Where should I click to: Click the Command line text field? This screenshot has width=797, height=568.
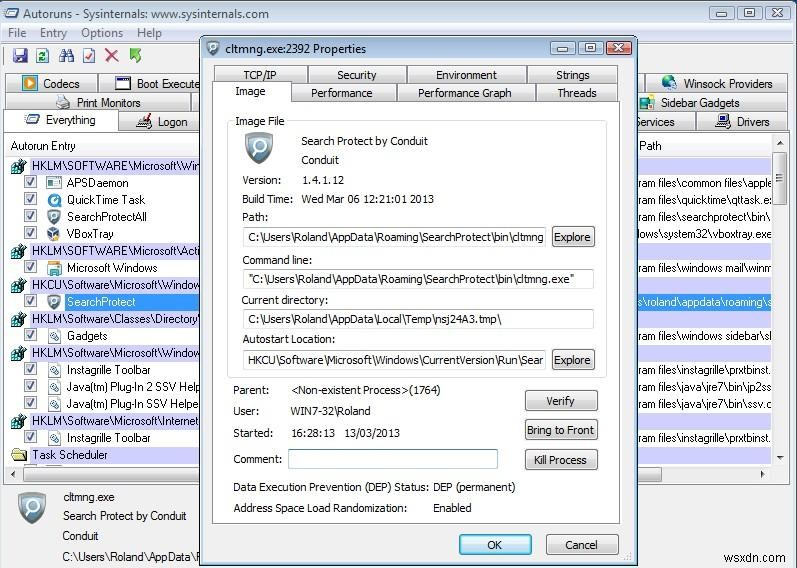pos(418,279)
